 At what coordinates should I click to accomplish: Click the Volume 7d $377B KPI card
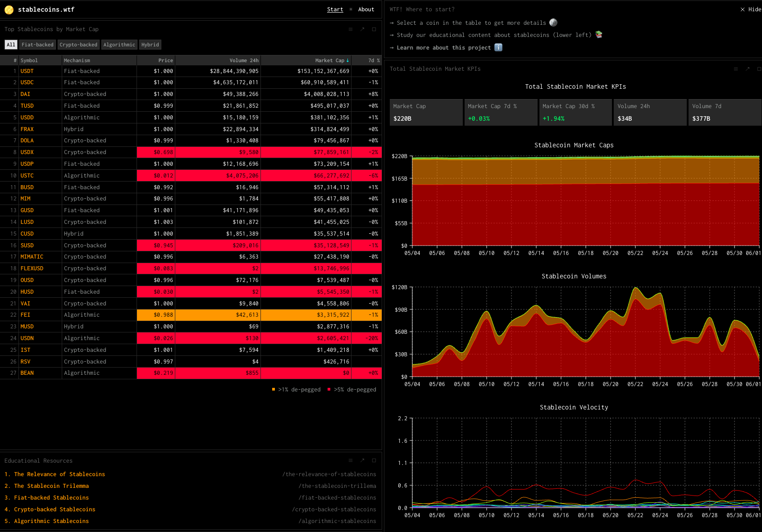pyautogui.click(x=725, y=112)
